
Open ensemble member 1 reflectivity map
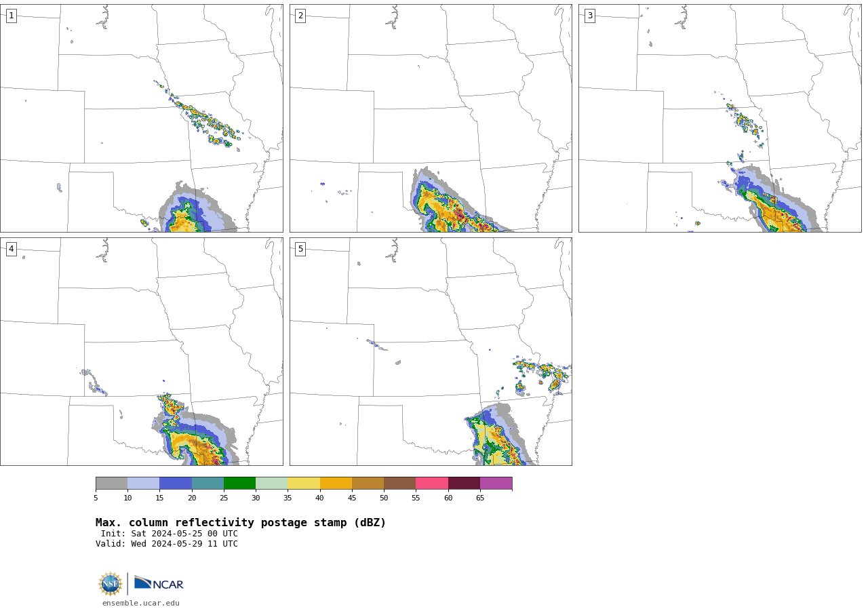pos(141,118)
